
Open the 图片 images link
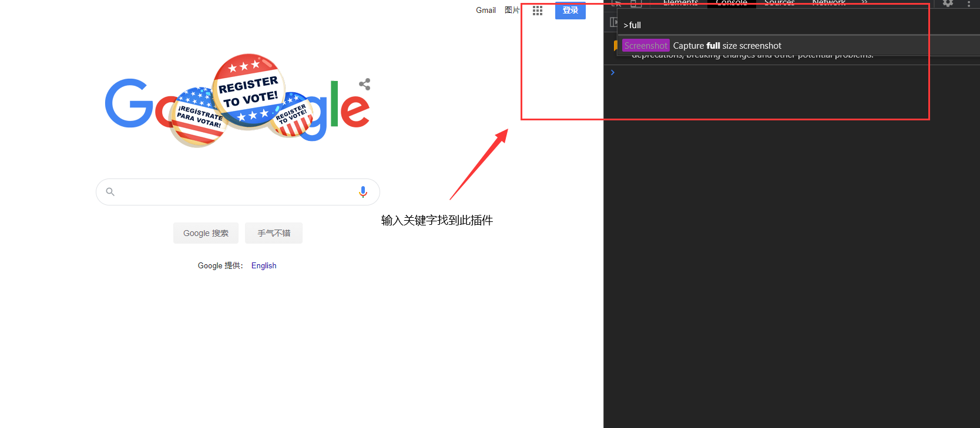(512, 10)
